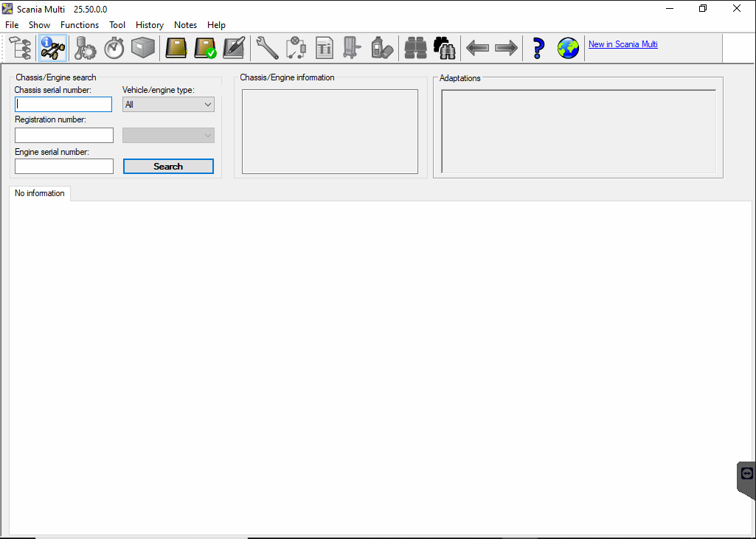Select the No information tab
This screenshot has height=539, width=756.
[x=40, y=193]
